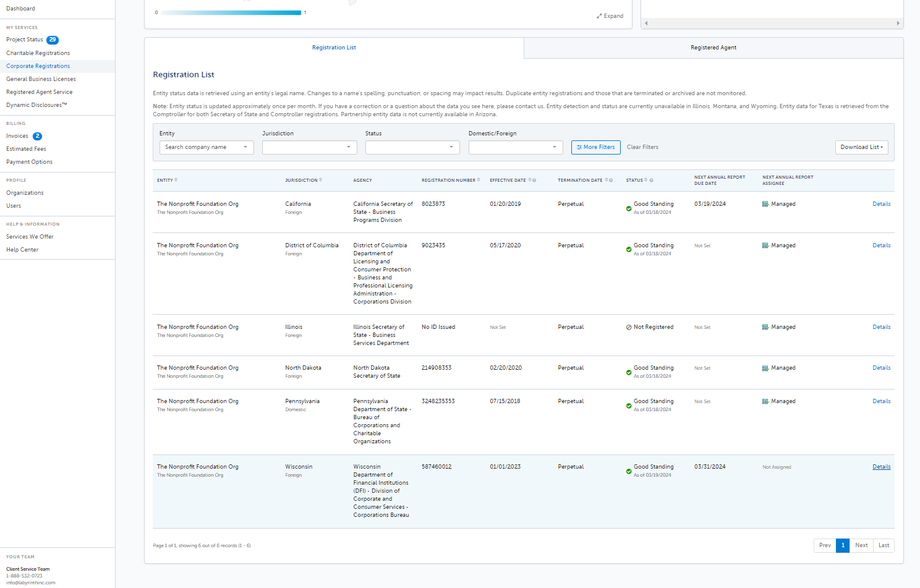Click horizontal scrollbar in top right panel
The height and width of the screenshot is (588, 920).
click(x=772, y=23)
